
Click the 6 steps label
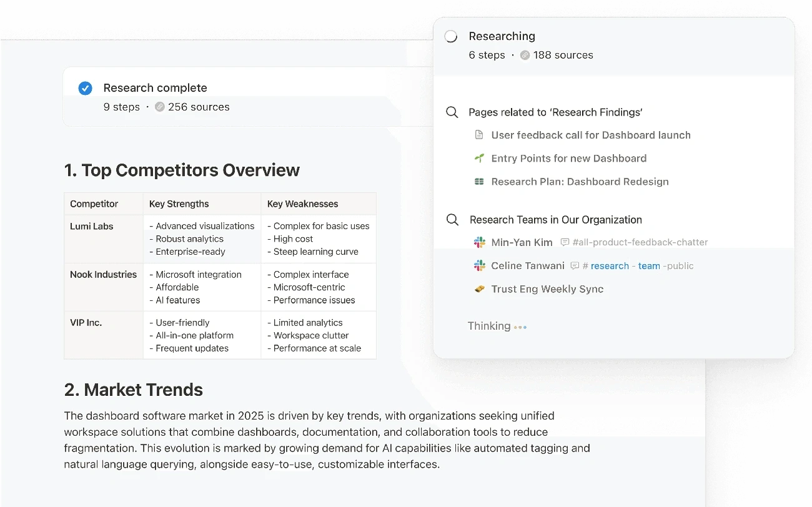(487, 55)
